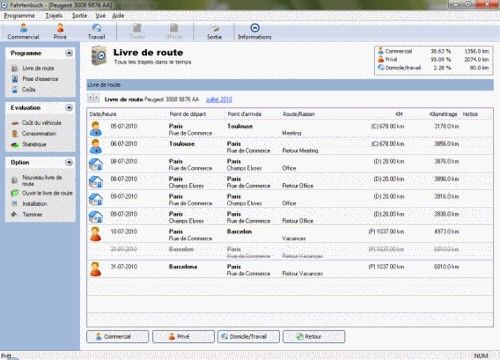The width and height of the screenshot is (500, 360).
Task: Click the Consommation icon
Action: click(15, 134)
